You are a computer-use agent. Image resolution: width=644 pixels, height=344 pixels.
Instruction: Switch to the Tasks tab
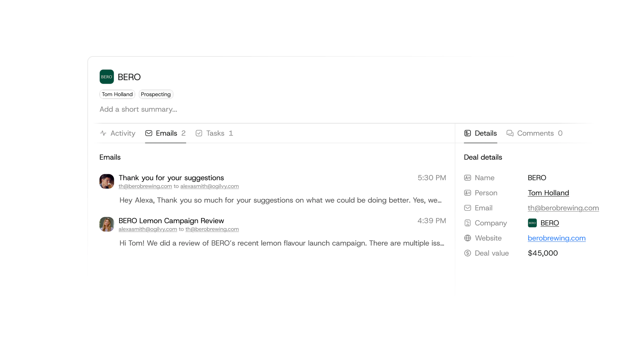pyautogui.click(x=214, y=133)
